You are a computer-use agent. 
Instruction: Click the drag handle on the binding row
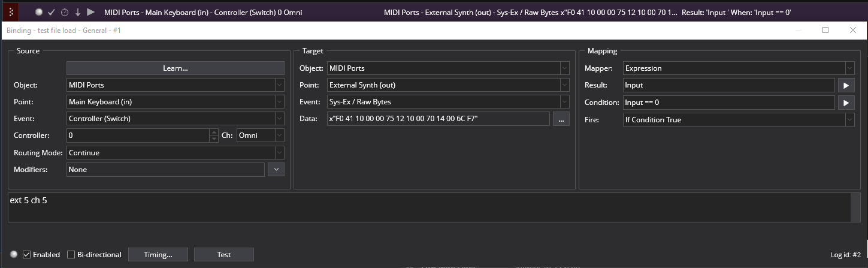pyautogui.click(x=11, y=12)
